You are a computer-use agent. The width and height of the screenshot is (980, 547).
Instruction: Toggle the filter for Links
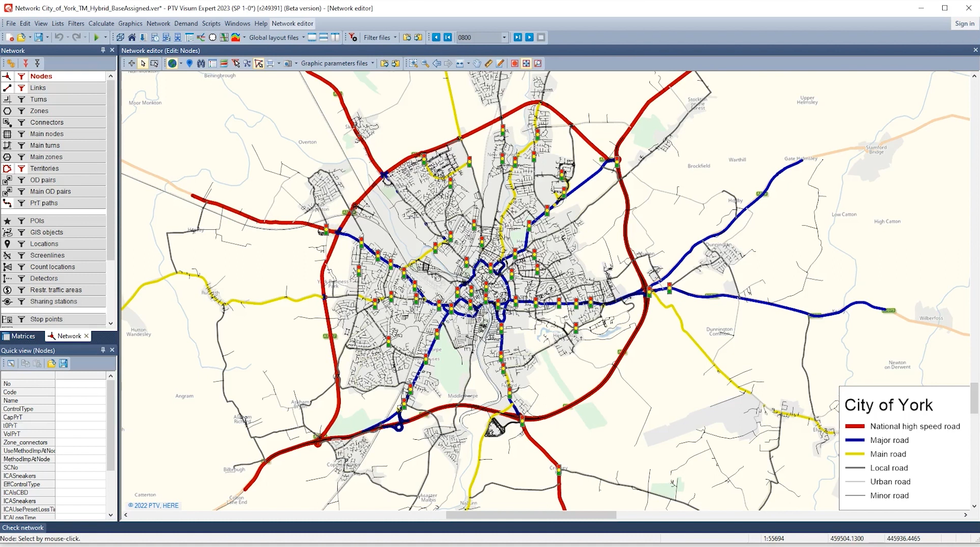tap(21, 88)
